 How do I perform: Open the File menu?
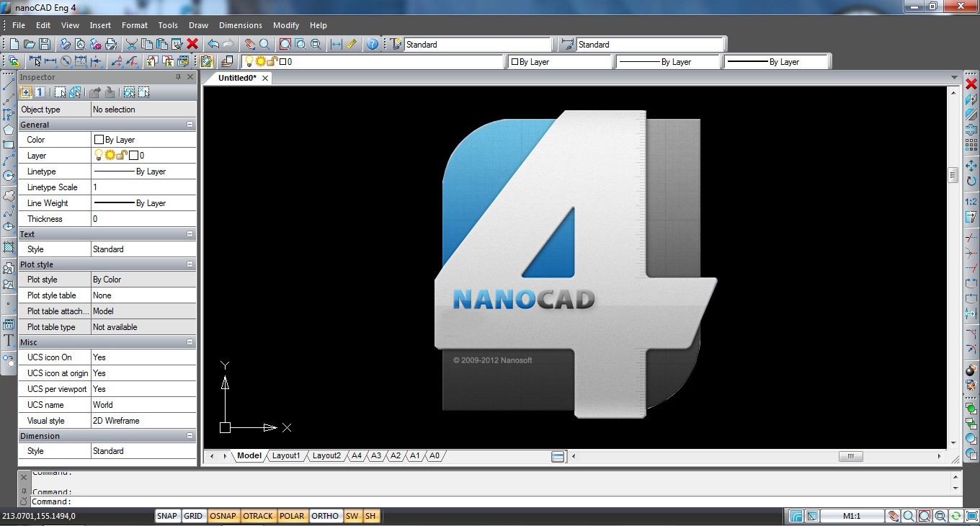tap(19, 25)
